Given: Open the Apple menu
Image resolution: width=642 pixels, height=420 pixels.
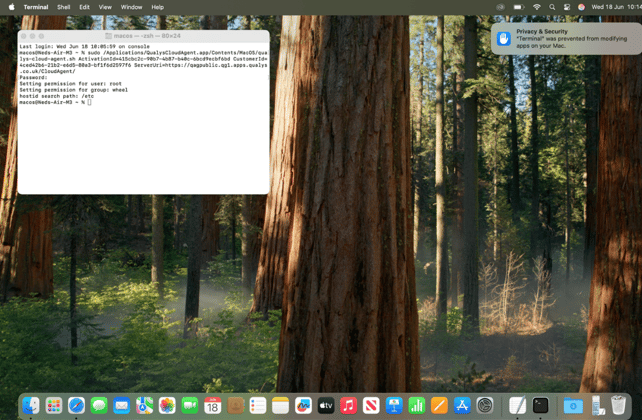Looking at the screenshot, I should (x=11, y=7).
